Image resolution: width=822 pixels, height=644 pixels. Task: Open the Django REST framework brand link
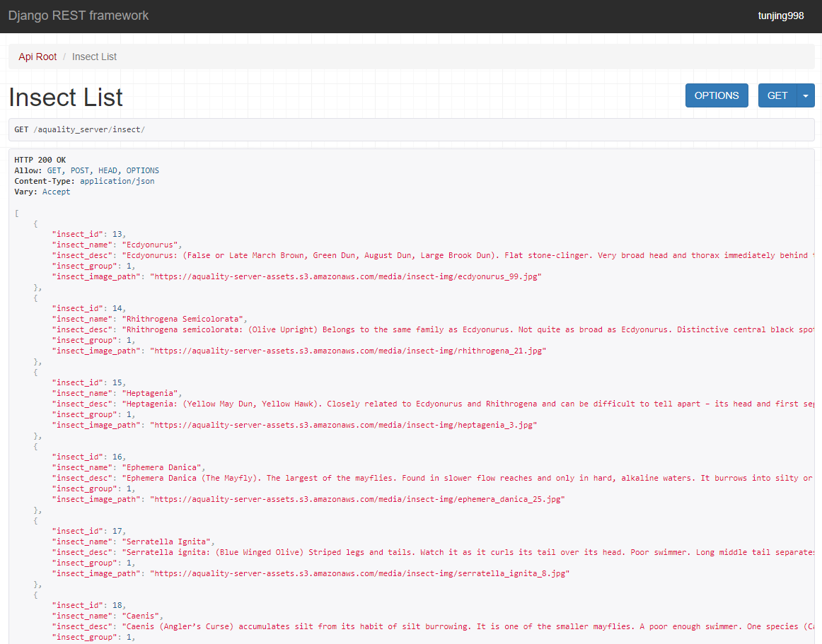(79, 16)
